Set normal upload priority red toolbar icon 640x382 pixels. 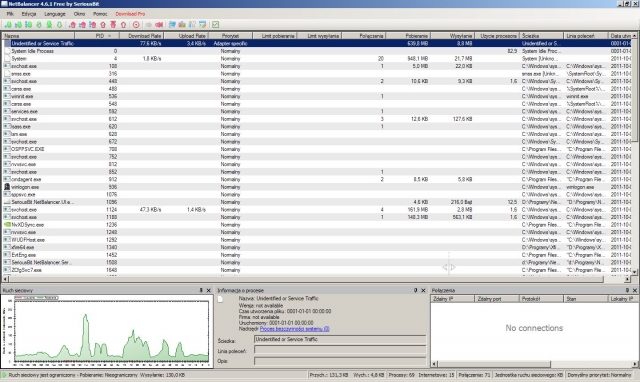coord(82,25)
